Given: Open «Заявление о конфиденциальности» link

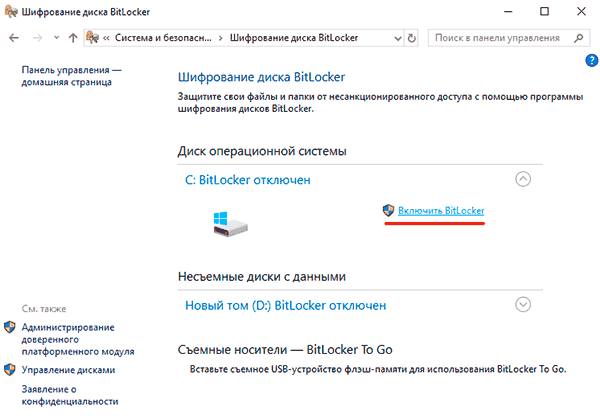Looking at the screenshot, I should (x=70, y=395).
